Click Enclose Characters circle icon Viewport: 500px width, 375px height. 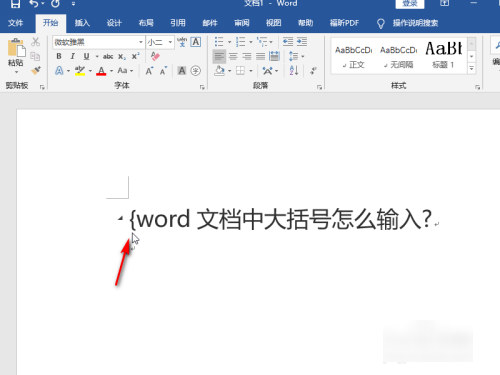pos(196,71)
